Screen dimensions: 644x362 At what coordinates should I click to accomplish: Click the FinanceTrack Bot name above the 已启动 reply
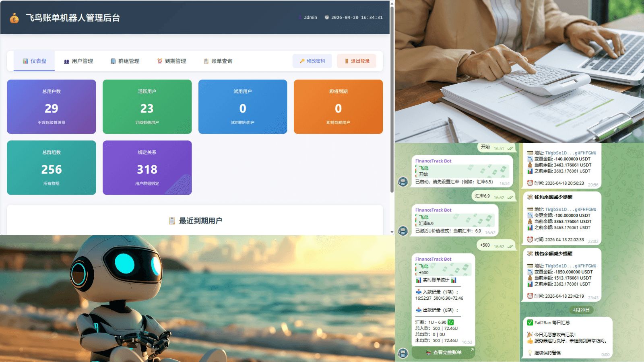pyautogui.click(x=433, y=161)
